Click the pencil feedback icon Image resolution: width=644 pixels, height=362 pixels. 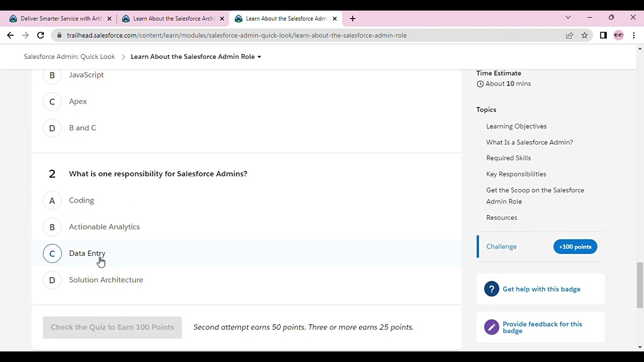(492, 327)
